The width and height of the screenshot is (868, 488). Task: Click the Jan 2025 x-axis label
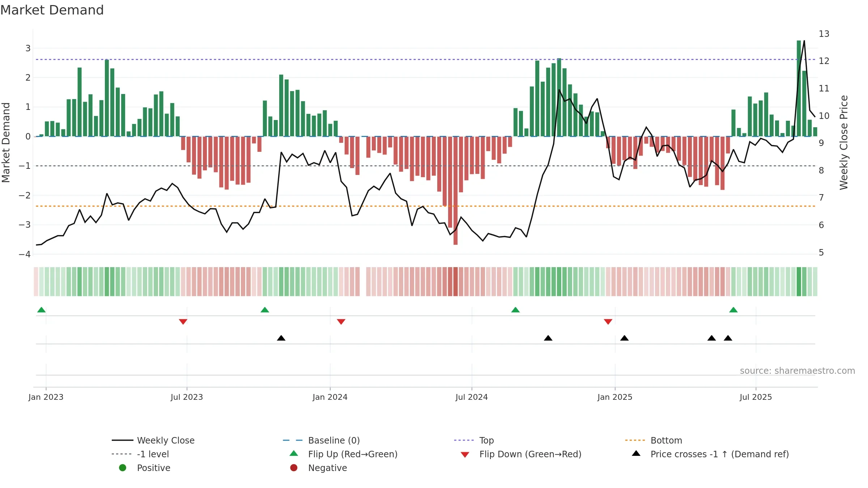point(615,397)
